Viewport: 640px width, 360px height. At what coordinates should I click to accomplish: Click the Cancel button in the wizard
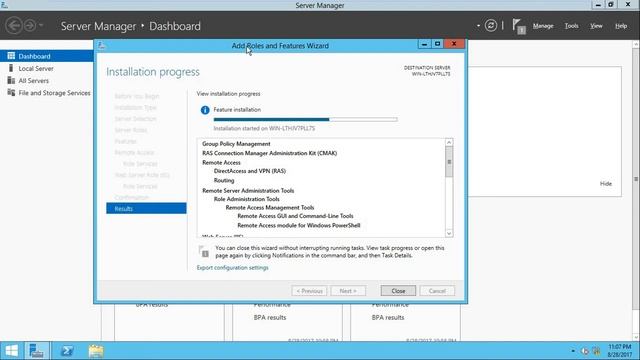437,291
